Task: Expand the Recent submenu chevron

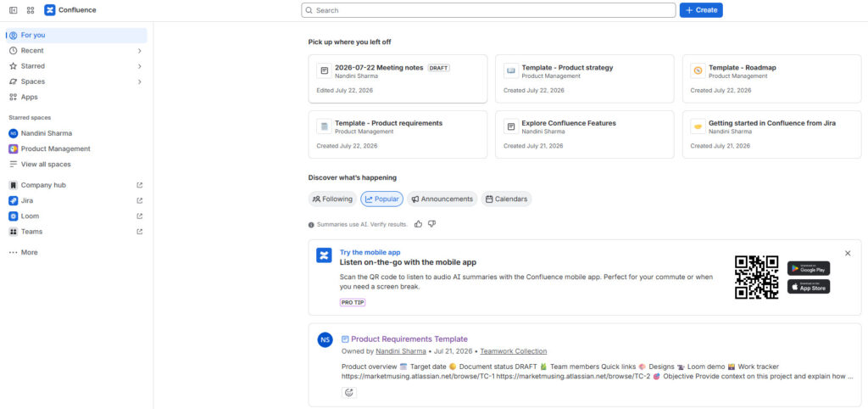Action: tap(140, 50)
